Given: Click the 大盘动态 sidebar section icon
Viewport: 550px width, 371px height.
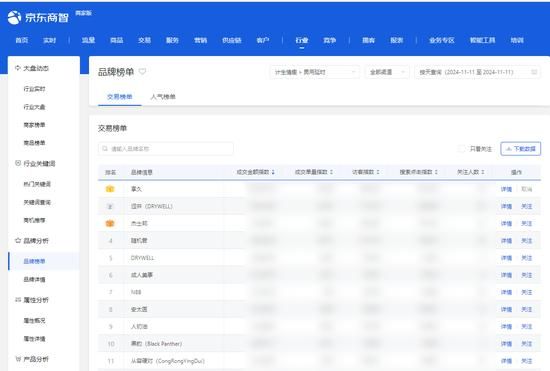Looking at the screenshot, I should (18, 68).
